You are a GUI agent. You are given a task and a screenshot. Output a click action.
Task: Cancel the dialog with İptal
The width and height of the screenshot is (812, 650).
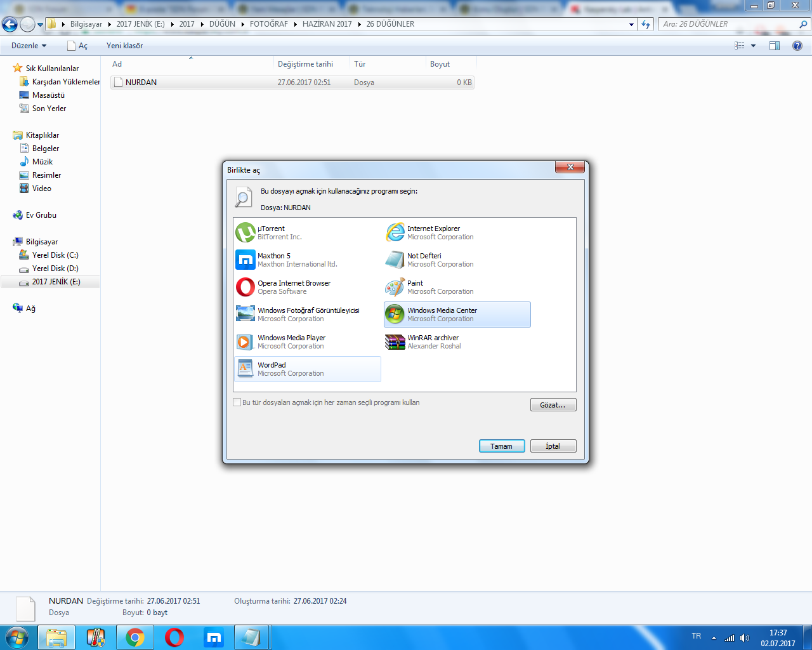pyautogui.click(x=553, y=446)
